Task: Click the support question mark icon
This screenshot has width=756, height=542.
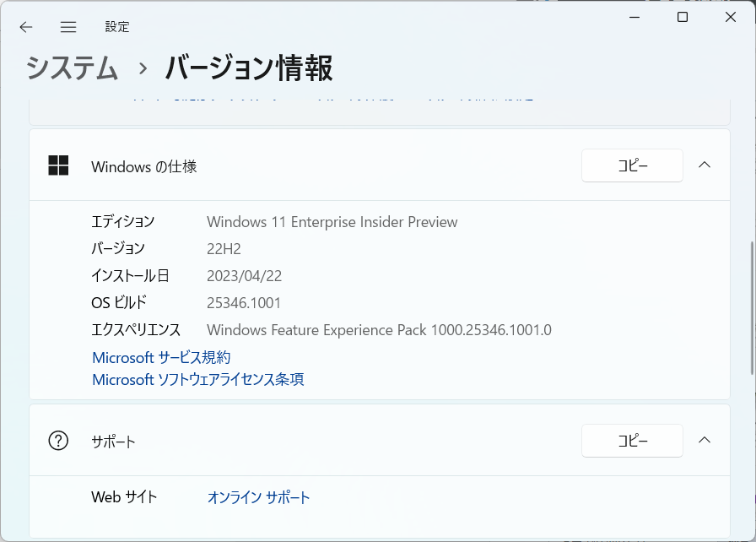Action: tap(58, 440)
